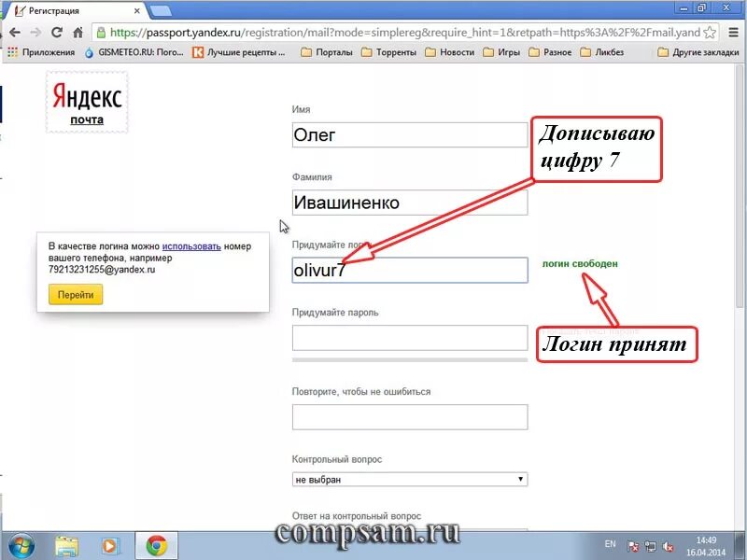Open the Другие закладки folder
This screenshot has width=747, height=560.
[698, 52]
